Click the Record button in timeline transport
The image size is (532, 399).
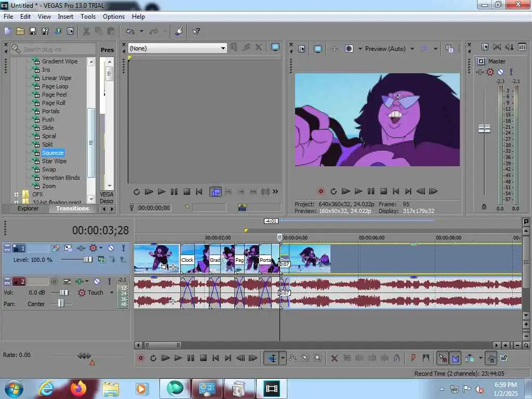click(141, 358)
